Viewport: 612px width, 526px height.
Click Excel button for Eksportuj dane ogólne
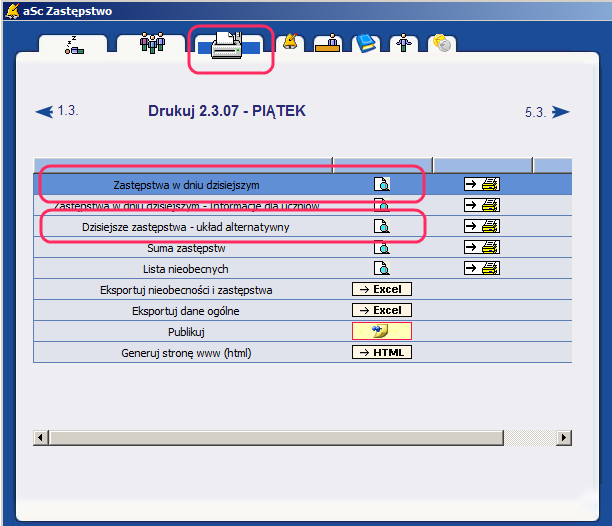[x=381, y=310]
